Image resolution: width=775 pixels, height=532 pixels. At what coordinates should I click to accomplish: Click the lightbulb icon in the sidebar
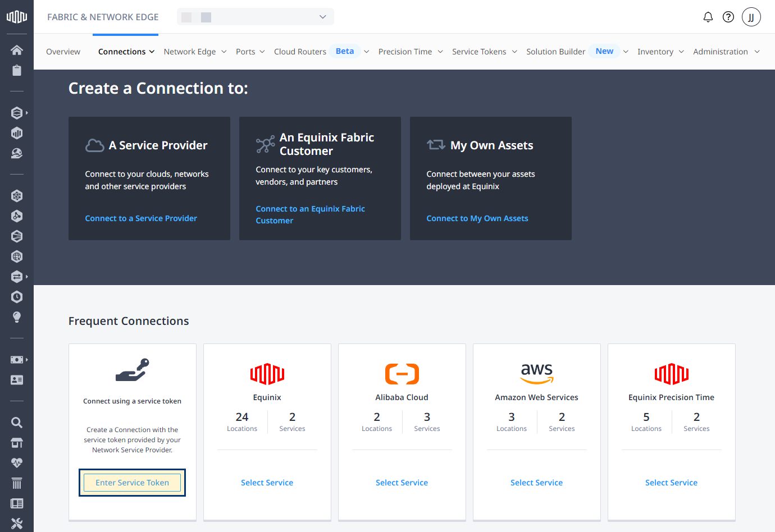pyautogui.click(x=17, y=317)
